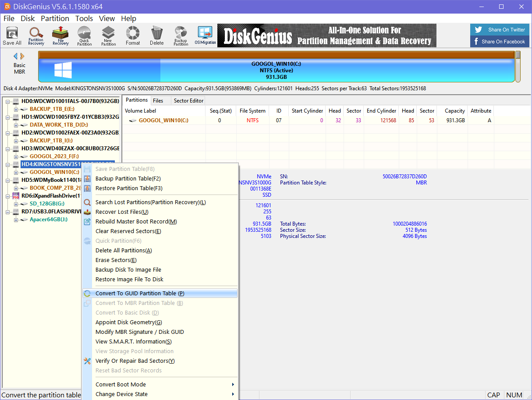The height and width of the screenshot is (400, 532).
Task: Click the Save All toolbar icon
Action: pos(12,35)
